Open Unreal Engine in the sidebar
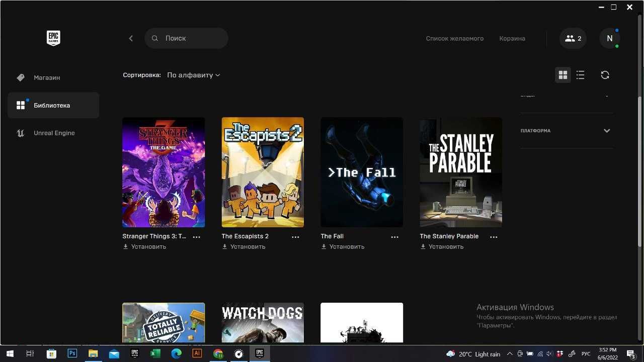The width and height of the screenshot is (644, 362). point(53,133)
